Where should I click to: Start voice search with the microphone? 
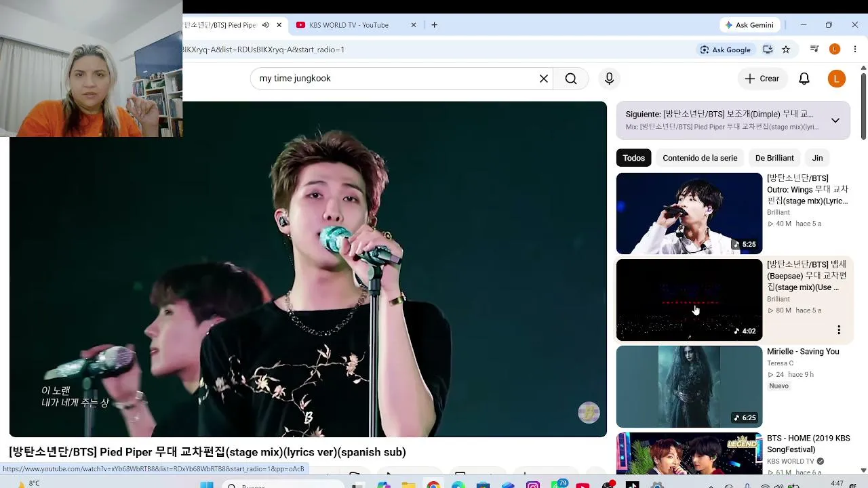(609, 79)
